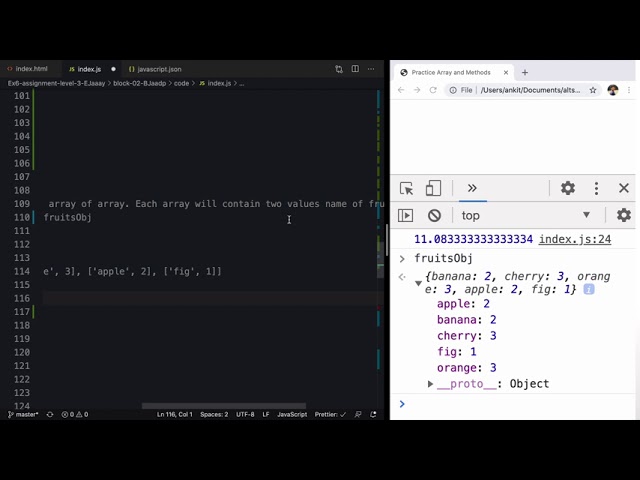The width and height of the screenshot is (640, 480).
Task: Open Chrome three-dot menu
Action: coord(629,90)
